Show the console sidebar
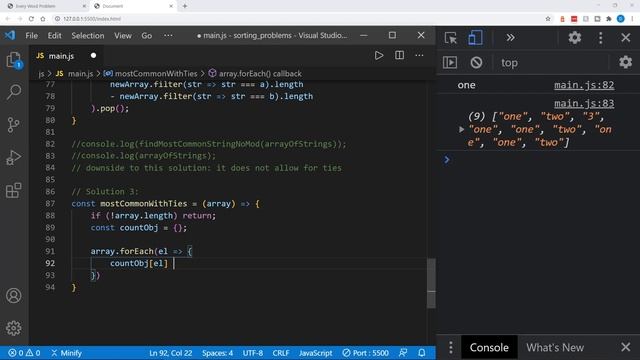The width and height of the screenshot is (640, 360). pyautogui.click(x=450, y=62)
